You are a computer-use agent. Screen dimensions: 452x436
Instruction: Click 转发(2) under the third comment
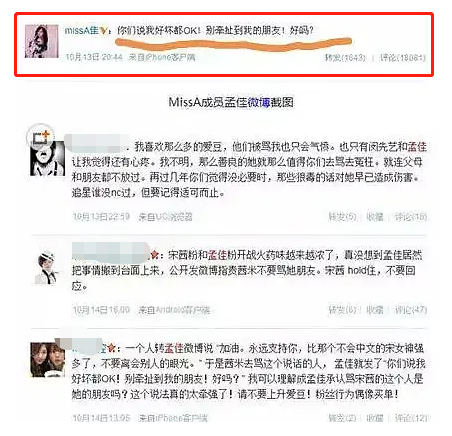(342, 418)
